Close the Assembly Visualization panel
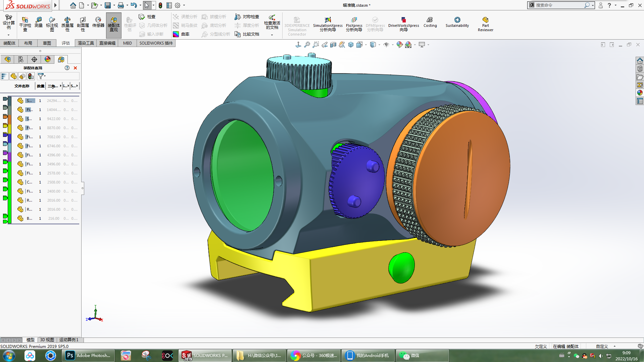The width and height of the screenshot is (644, 362). tap(75, 68)
